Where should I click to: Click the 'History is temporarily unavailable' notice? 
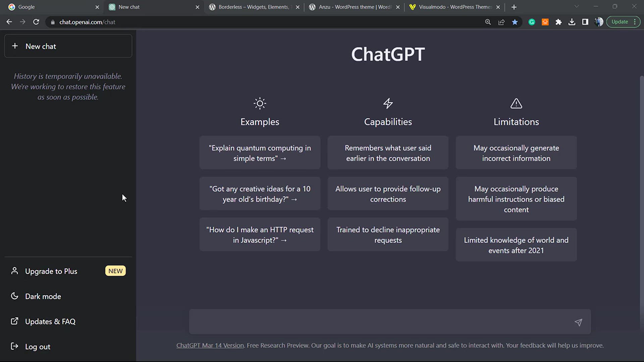click(x=68, y=86)
